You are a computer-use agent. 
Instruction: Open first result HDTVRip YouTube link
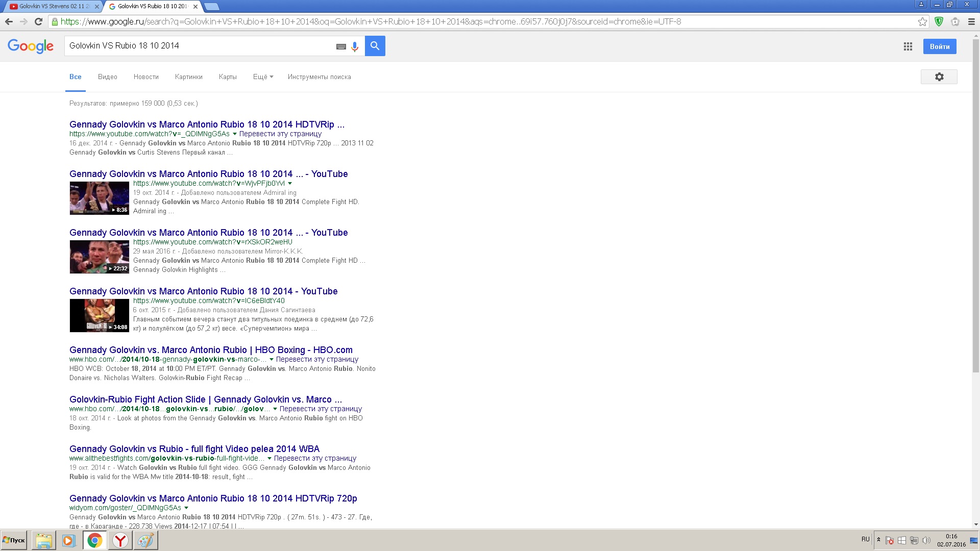pos(207,124)
